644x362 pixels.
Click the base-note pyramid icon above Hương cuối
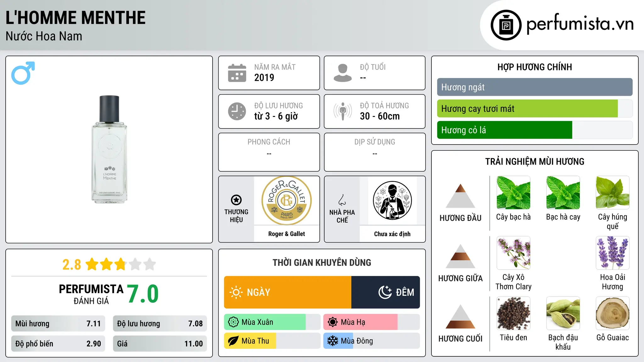(461, 316)
